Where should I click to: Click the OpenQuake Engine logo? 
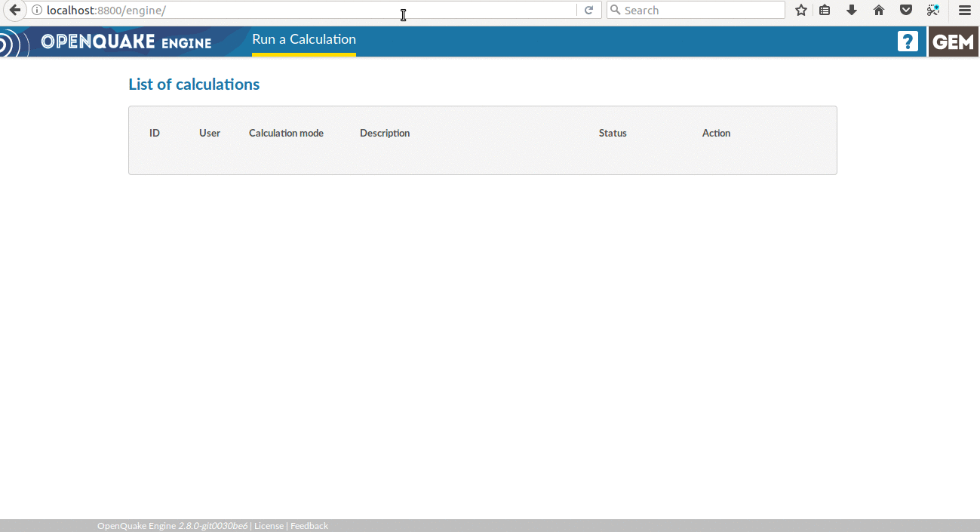[126, 42]
